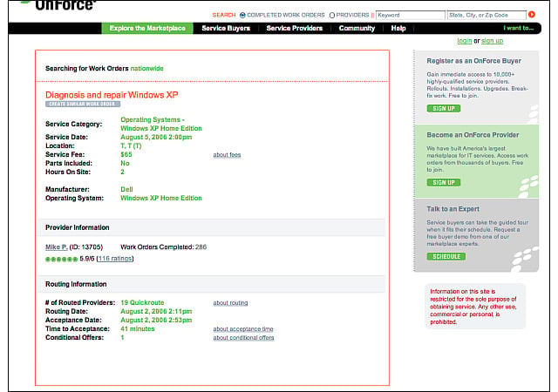Click 'Windows XP Home Edition' operating system value

161,198
